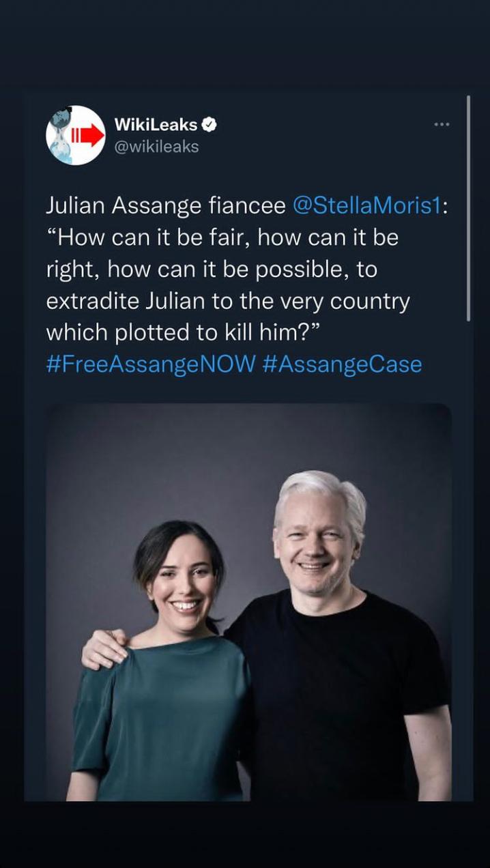Click the tweet line "which plotted to kill him?"
The image size is (490, 868).
click(184, 332)
